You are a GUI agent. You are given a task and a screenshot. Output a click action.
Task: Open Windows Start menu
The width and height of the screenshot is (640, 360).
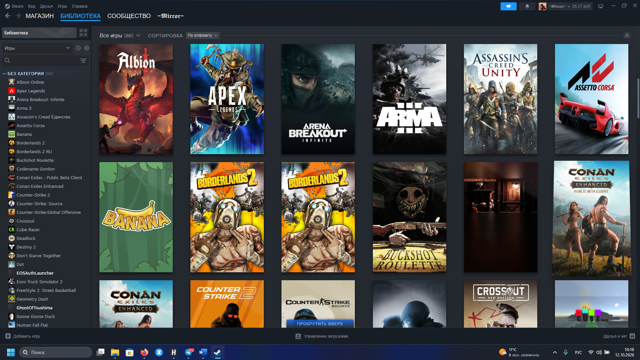tap(11, 352)
